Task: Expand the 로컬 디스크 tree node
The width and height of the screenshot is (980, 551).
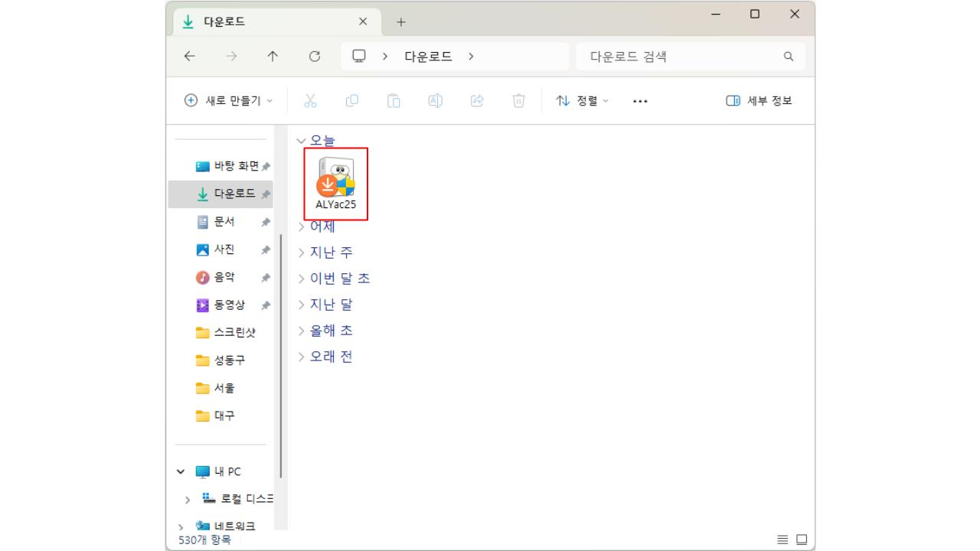Action: [188, 500]
